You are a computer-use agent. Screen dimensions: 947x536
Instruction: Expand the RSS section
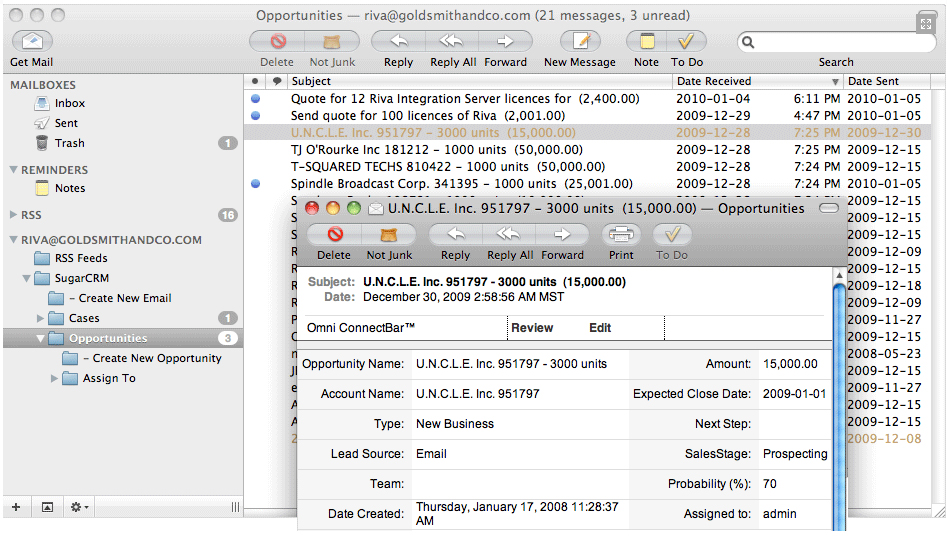coord(13,215)
